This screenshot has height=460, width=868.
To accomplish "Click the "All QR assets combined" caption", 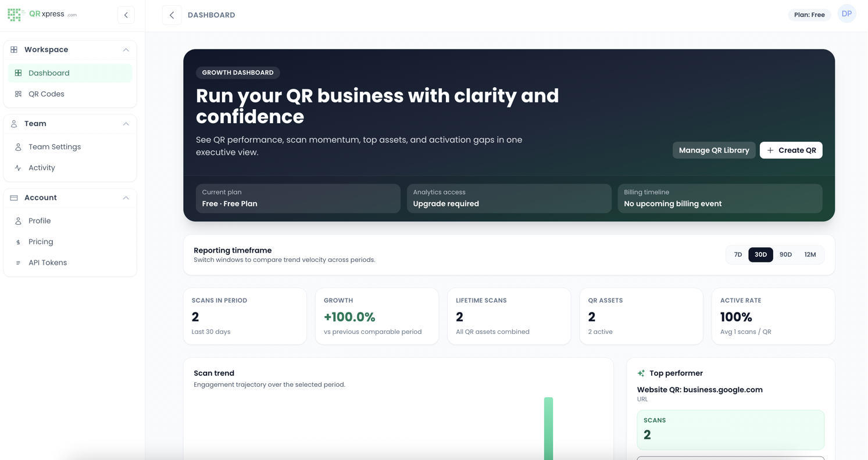I will click(492, 332).
